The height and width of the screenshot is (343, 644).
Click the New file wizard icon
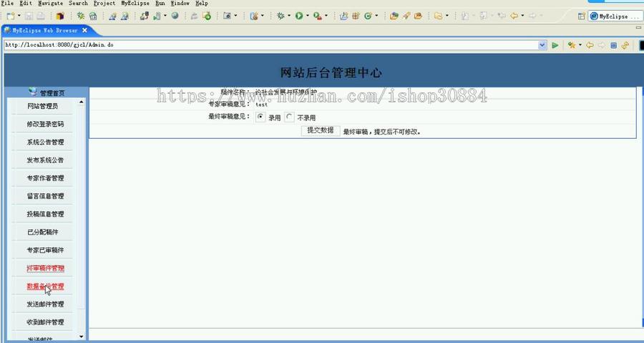(10, 16)
